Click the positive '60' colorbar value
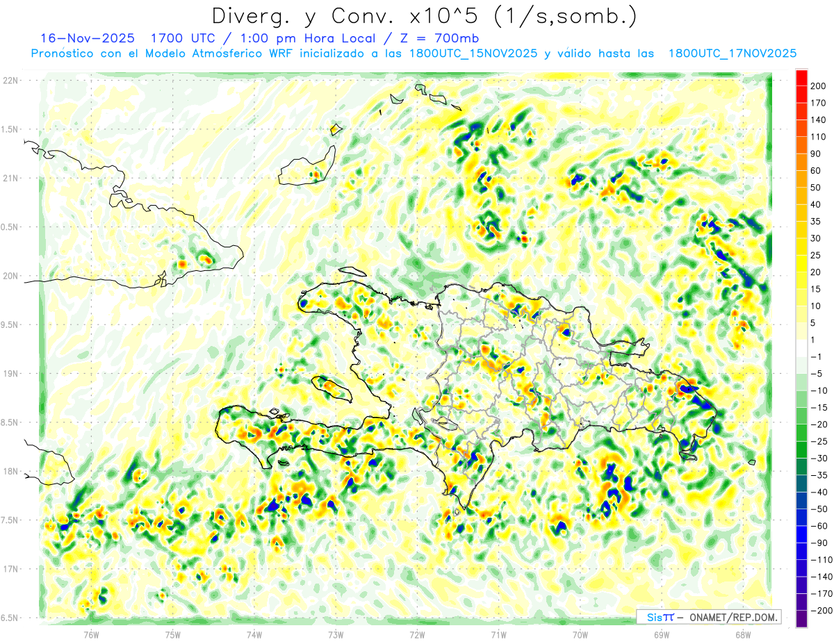This screenshot has width=834, height=644. pos(816,171)
